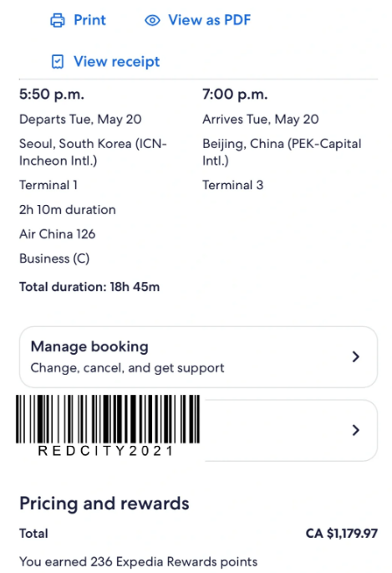This screenshot has width=392, height=573.
Task: Open View receipt link
Action: tap(117, 62)
